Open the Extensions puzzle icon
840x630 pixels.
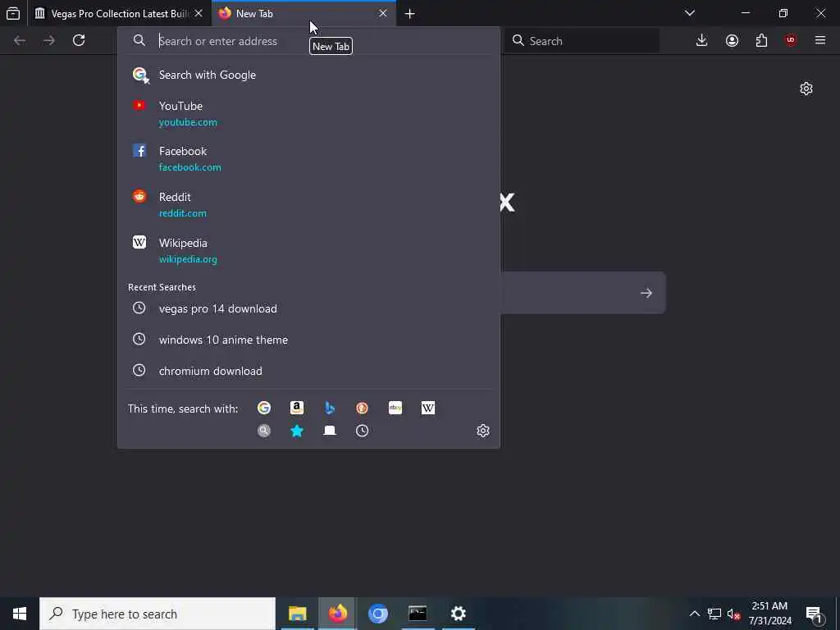761,41
